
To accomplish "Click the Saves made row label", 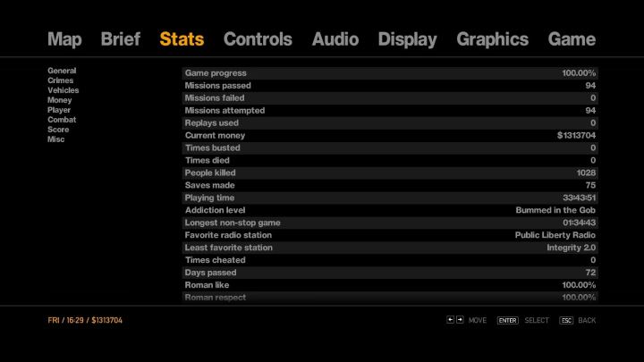I will tap(209, 186).
